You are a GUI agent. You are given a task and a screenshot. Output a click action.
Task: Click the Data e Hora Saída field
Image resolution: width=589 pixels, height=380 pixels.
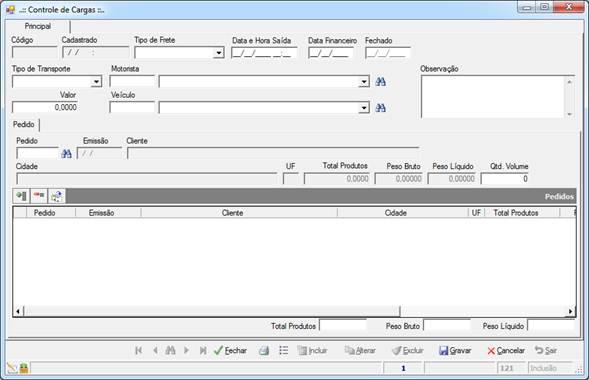(264, 53)
